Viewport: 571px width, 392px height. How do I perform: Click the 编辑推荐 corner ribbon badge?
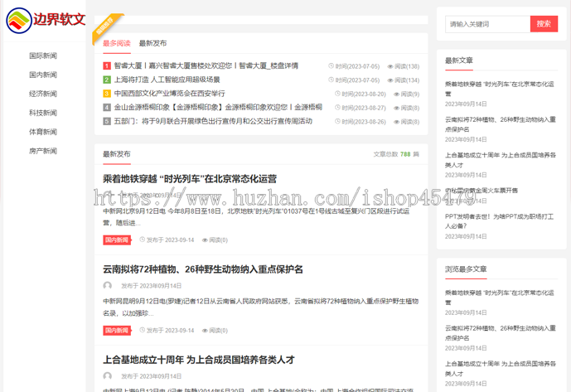tap(105, 28)
